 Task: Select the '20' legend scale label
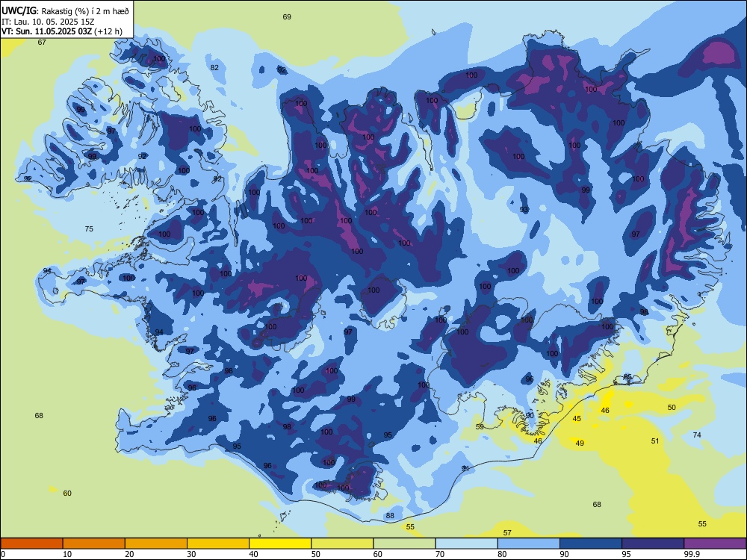pos(129,554)
